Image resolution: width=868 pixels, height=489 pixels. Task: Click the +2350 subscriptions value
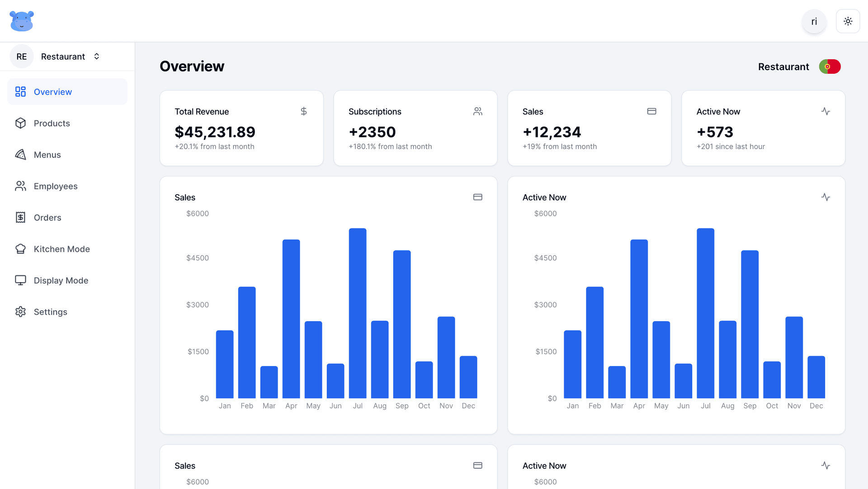(372, 132)
